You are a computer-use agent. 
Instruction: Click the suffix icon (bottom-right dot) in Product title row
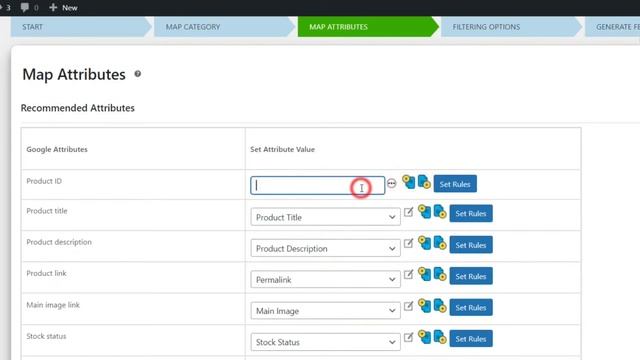coord(440,211)
